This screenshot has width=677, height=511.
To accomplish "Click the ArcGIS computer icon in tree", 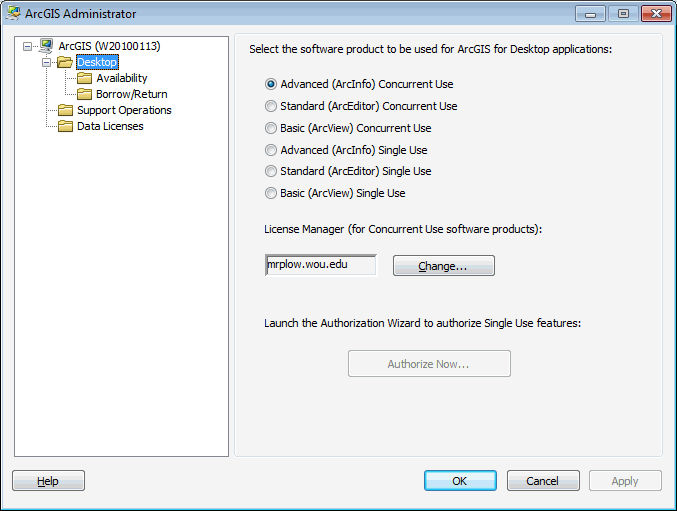I will 46,46.
